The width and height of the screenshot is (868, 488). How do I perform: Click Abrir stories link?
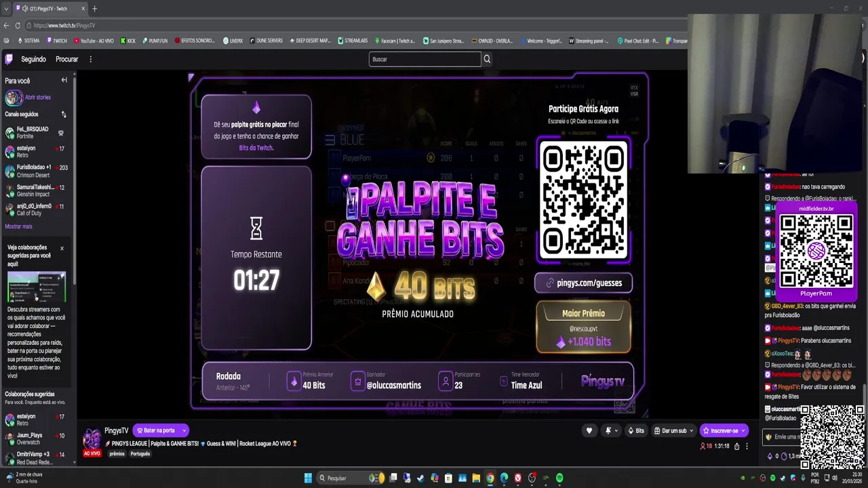tap(37, 97)
